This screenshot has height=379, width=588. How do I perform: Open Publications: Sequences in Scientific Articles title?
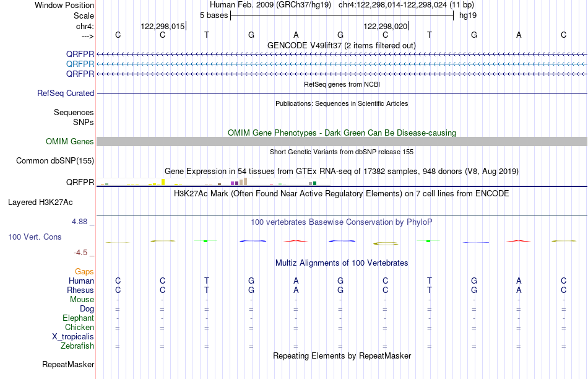pyautogui.click(x=342, y=103)
